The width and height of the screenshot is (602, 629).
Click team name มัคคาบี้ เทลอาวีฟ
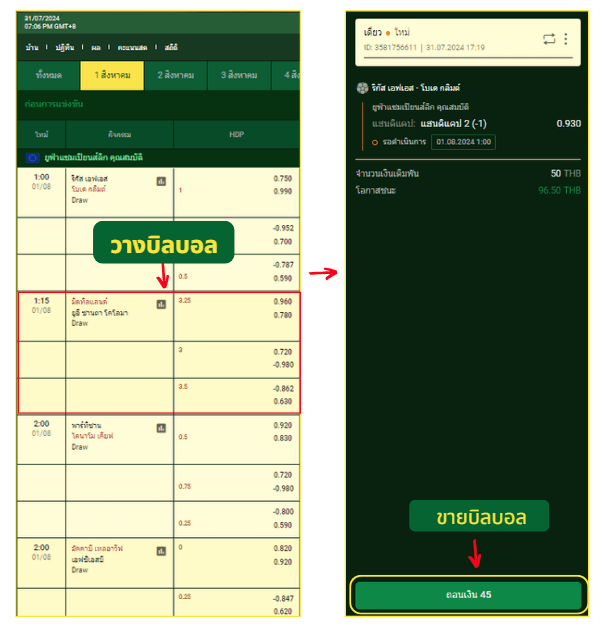coord(97,549)
